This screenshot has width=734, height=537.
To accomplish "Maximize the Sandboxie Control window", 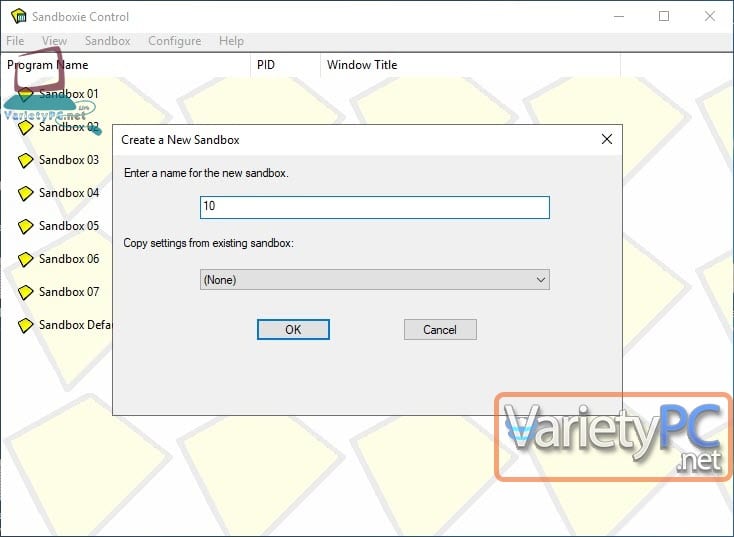I will (x=664, y=16).
